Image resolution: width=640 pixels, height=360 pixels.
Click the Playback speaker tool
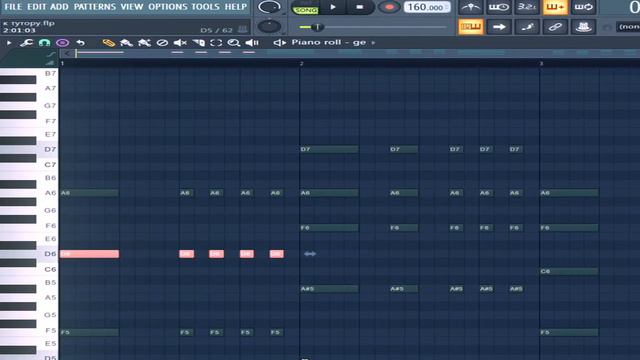pyautogui.click(x=252, y=43)
